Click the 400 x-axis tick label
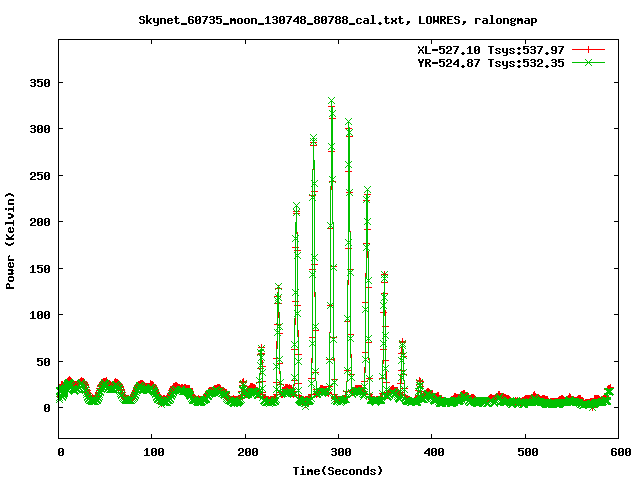 433,452
